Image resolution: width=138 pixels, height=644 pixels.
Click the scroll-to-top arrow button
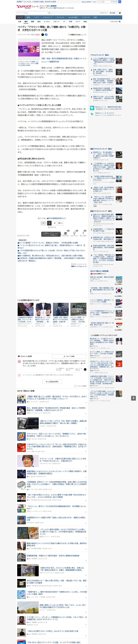pyautogui.click(x=133, y=398)
